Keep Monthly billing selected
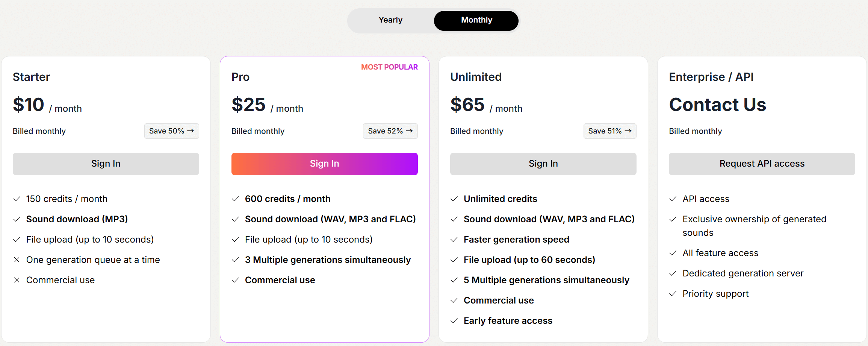The image size is (868, 346). 476,20
